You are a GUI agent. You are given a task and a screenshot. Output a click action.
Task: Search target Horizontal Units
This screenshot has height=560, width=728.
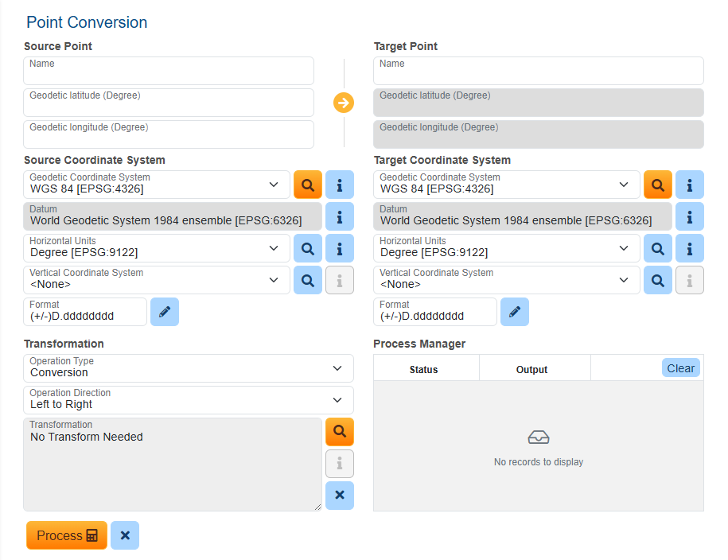tap(658, 248)
